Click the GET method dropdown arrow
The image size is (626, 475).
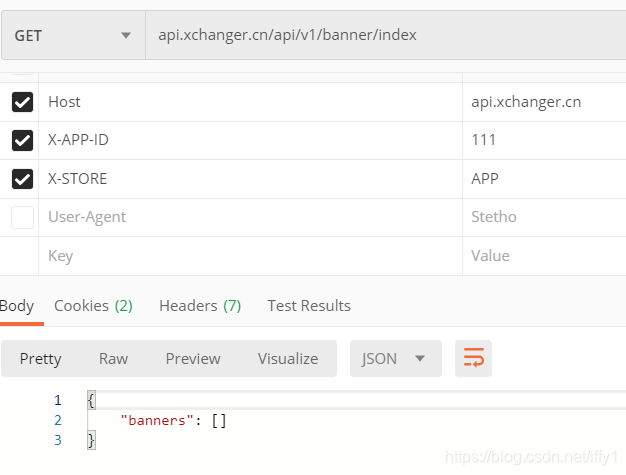tap(126, 36)
